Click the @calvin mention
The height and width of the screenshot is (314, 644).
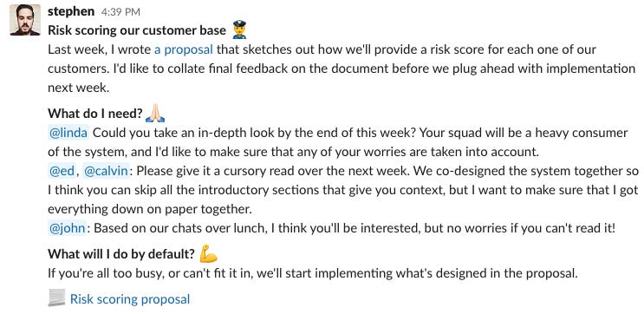(107, 171)
